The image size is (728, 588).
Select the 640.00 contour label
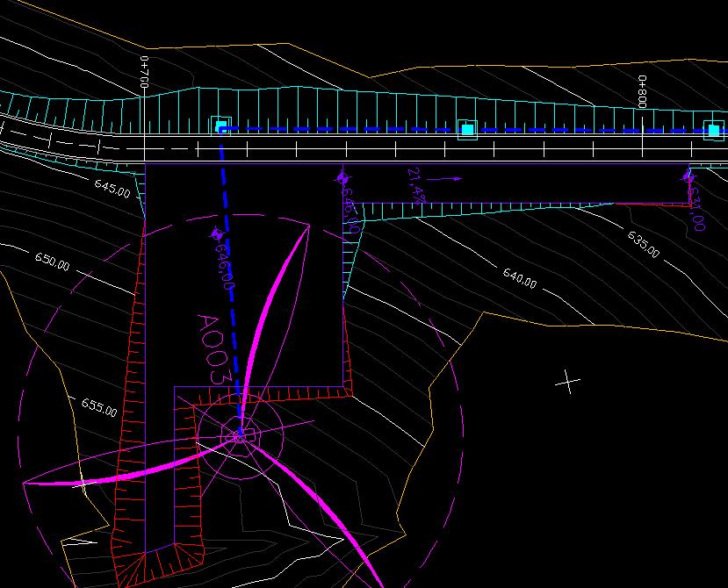[x=520, y=278]
